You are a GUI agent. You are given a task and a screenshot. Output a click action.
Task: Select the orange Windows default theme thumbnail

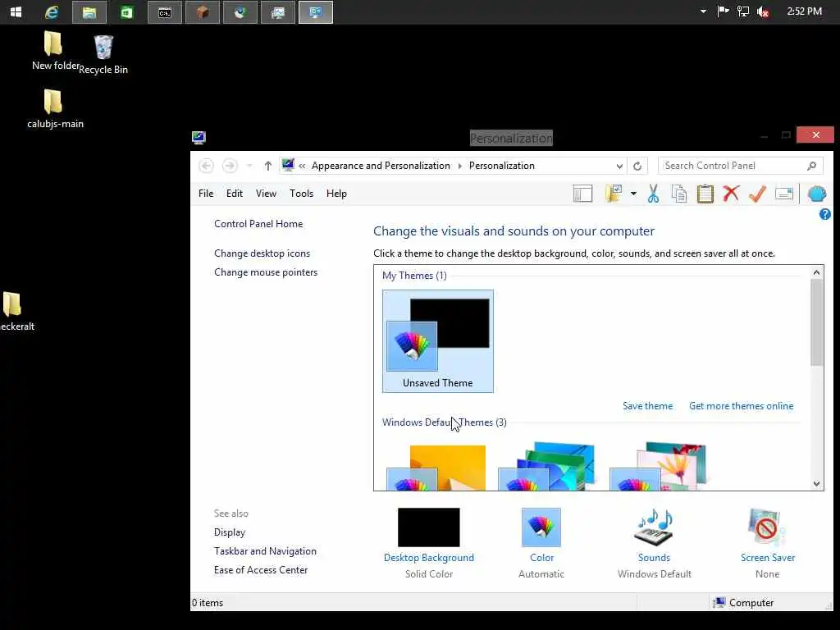(436, 468)
